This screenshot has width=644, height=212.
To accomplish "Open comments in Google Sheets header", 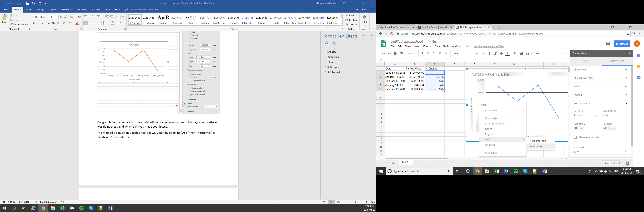I will 608,44.
